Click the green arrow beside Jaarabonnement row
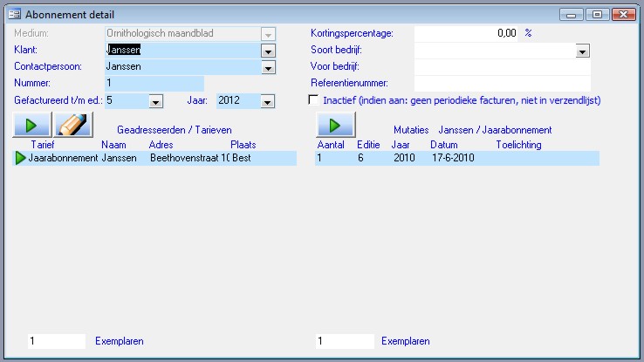The image size is (644, 362). pyautogui.click(x=20, y=159)
